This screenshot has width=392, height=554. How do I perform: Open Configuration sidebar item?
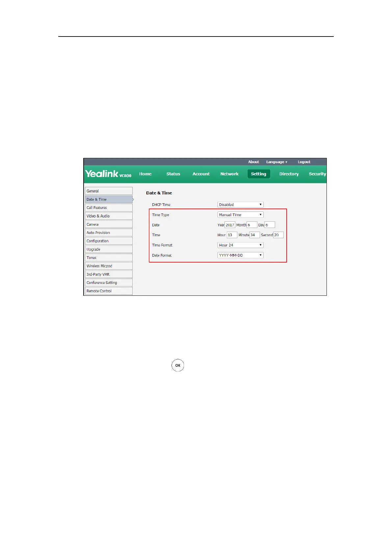[109, 241]
